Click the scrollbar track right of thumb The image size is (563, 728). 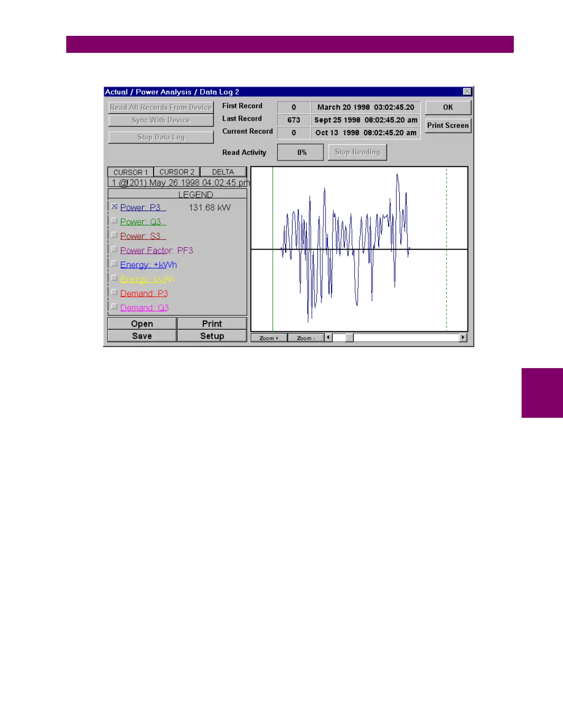[407, 337]
